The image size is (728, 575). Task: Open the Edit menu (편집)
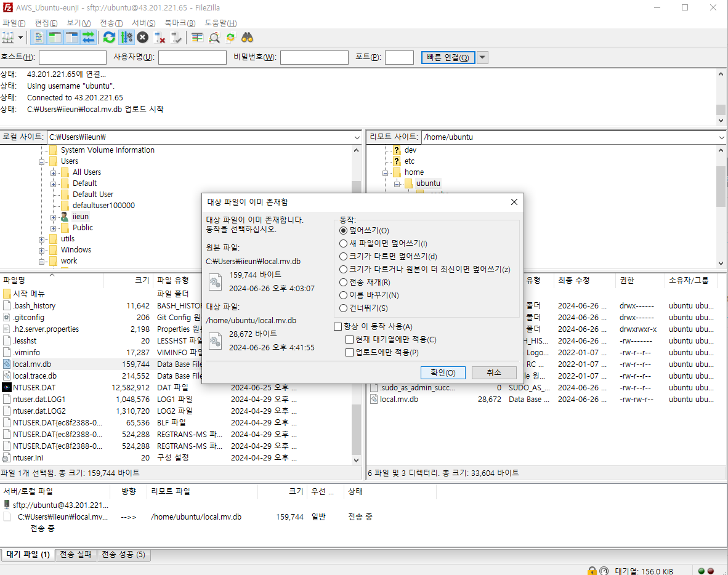click(46, 23)
